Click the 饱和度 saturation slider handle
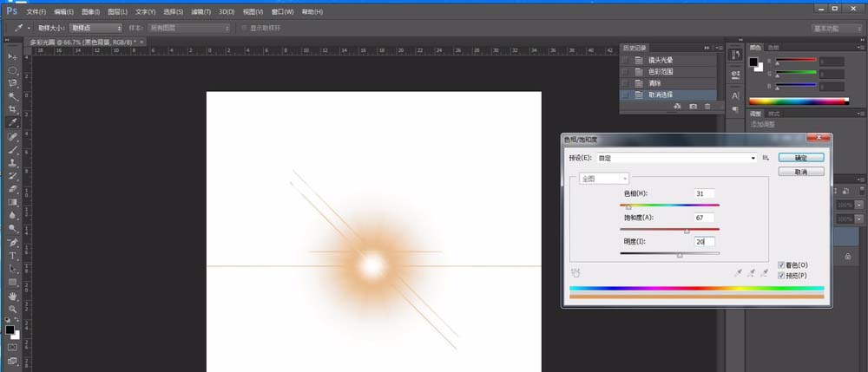Viewport: 868px width, 372px height. click(687, 232)
